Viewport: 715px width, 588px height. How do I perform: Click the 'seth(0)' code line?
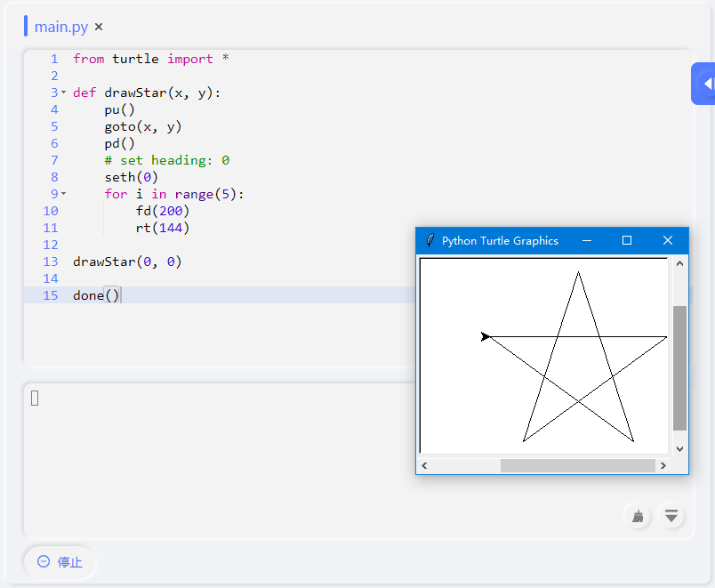[x=131, y=177]
